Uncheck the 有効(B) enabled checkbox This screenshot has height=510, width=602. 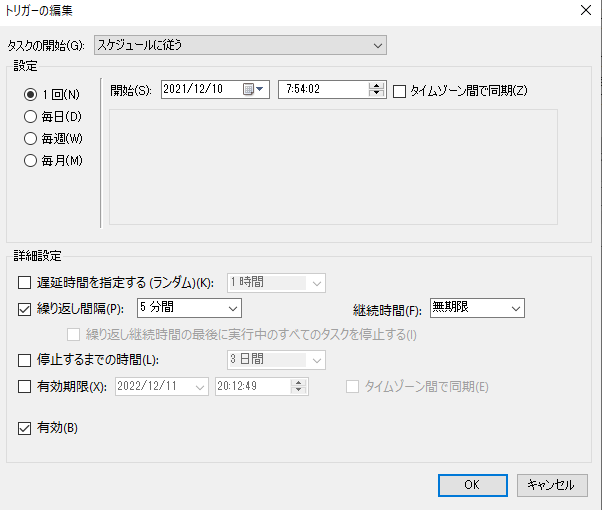[x=25, y=428]
